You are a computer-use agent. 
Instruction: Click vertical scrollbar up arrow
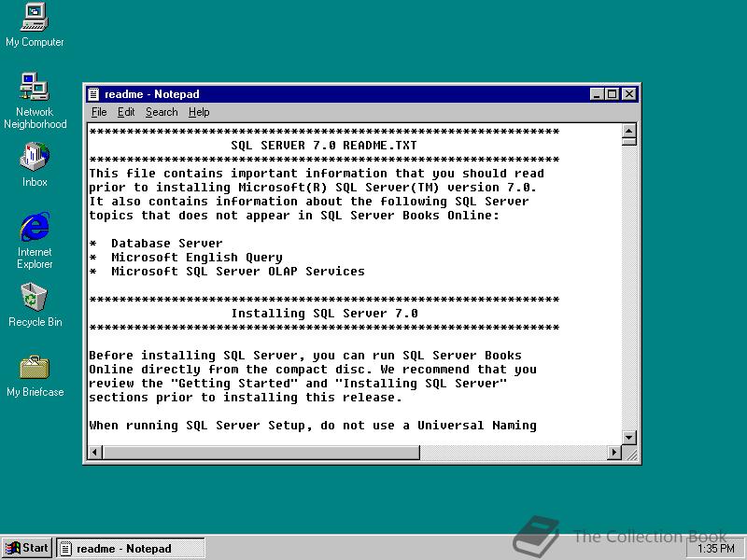[628, 131]
